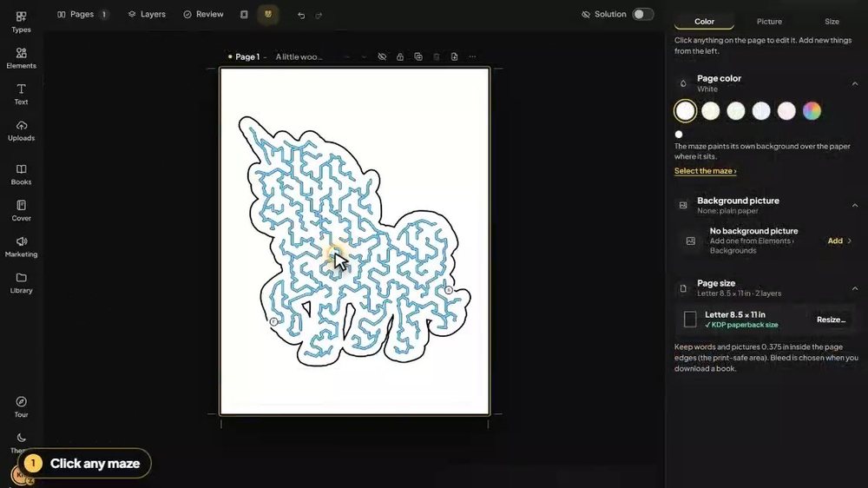
Task: Select the Text tool in sidebar
Action: click(21, 94)
